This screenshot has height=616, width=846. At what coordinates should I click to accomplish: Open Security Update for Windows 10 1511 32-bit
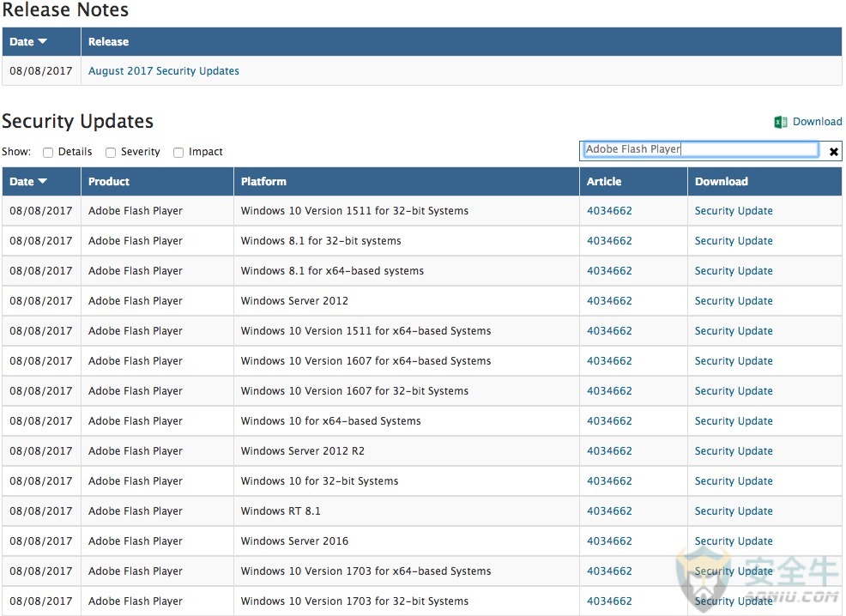click(x=734, y=211)
